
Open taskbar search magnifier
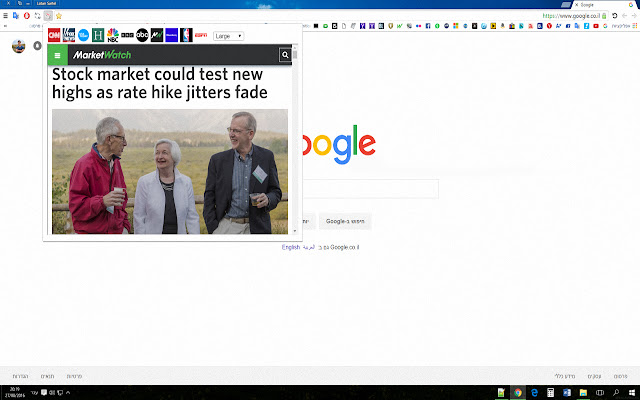616,393
